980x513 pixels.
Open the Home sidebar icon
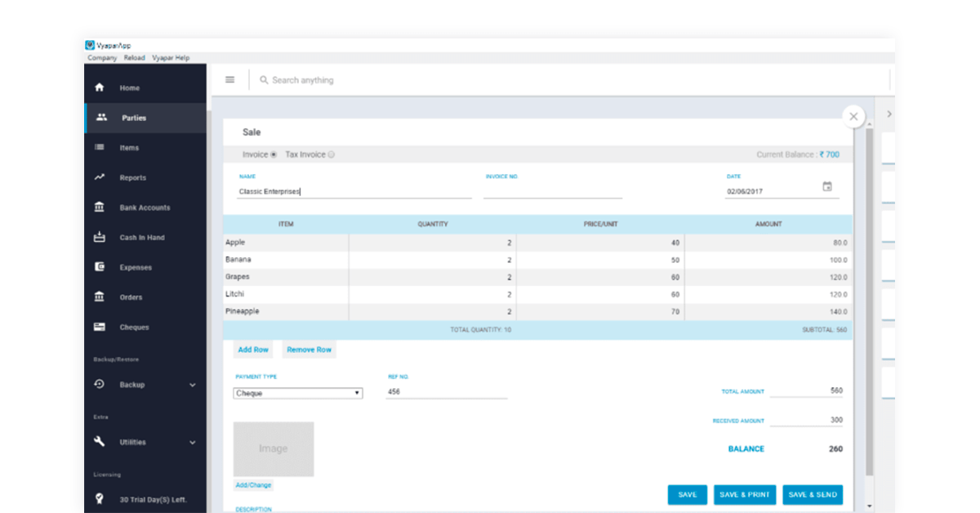100,87
